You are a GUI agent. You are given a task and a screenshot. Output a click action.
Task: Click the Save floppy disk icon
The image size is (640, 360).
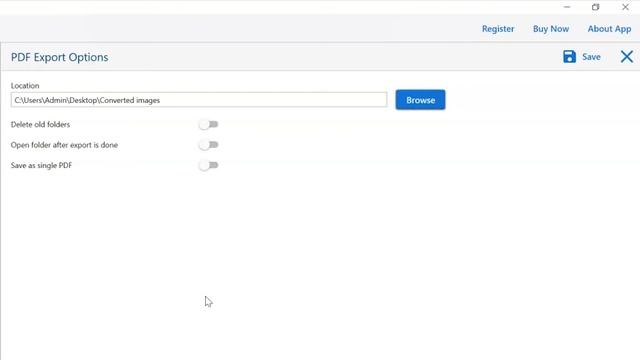click(x=569, y=57)
